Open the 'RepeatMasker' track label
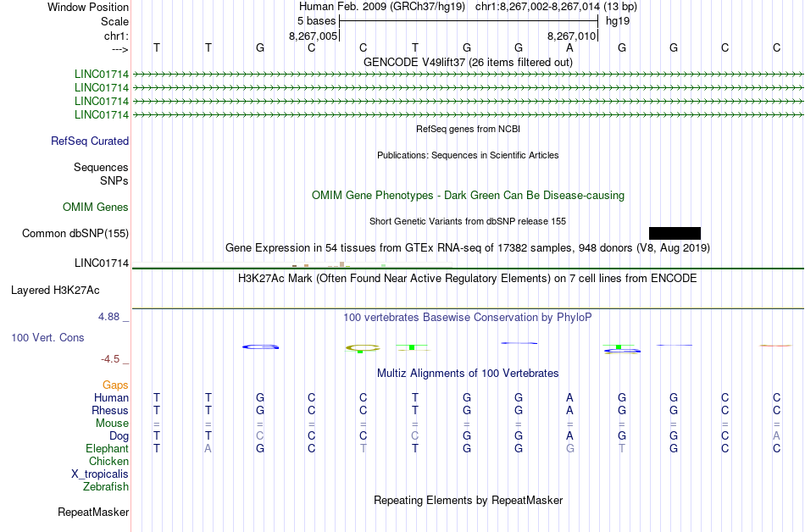This screenshot has width=805, height=532. (x=93, y=513)
